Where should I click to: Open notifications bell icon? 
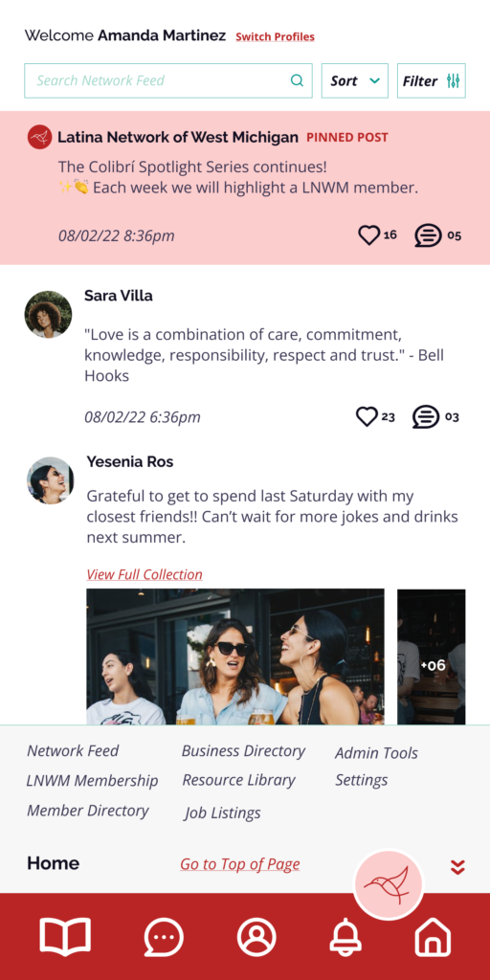tap(345, 938)
